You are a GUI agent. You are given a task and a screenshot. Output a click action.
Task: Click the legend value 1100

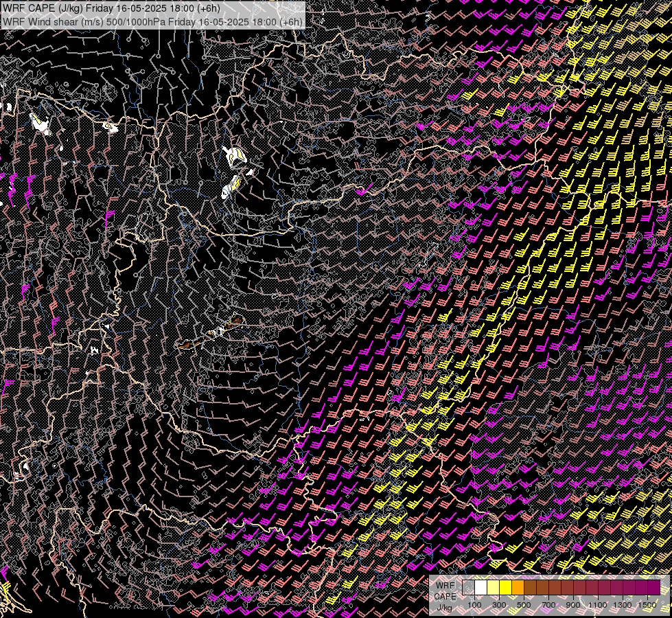click(x=597, y=605)
